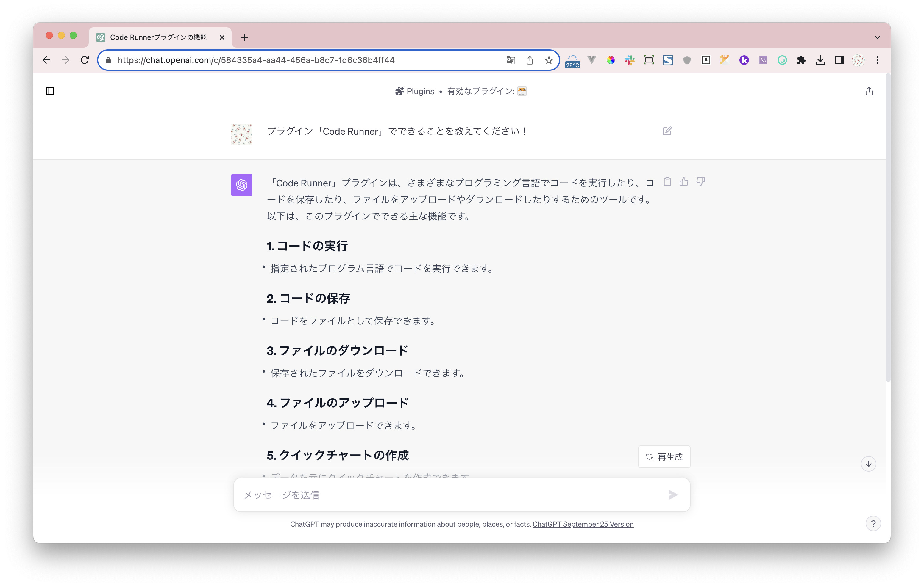Expand the tab search chevron
Viewport: 924px width, 587px height.
point(877,37)
